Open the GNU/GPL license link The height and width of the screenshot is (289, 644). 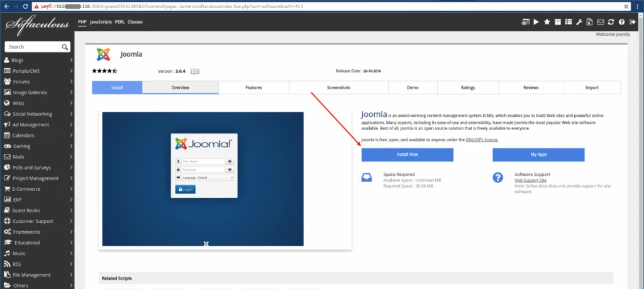[482, 139]
